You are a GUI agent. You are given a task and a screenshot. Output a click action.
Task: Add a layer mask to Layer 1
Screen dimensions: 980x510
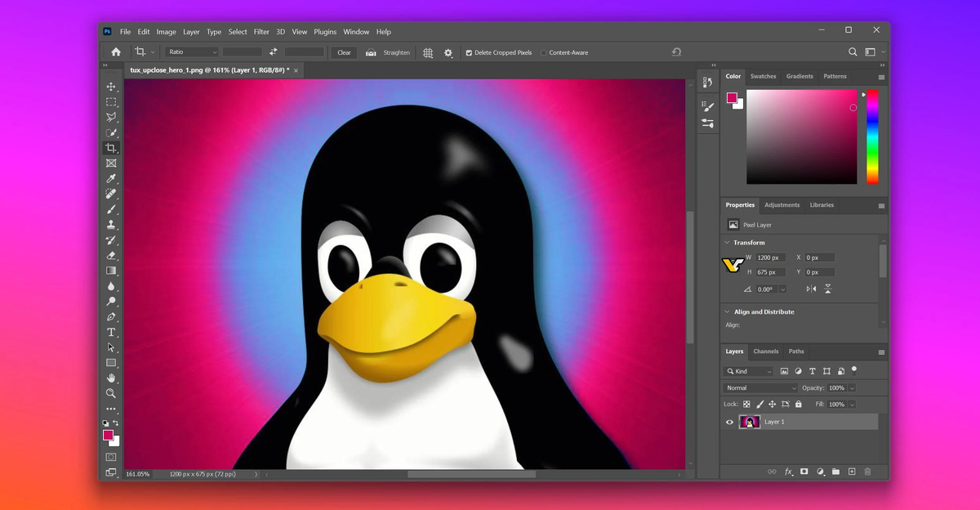[x=804, y=472]
